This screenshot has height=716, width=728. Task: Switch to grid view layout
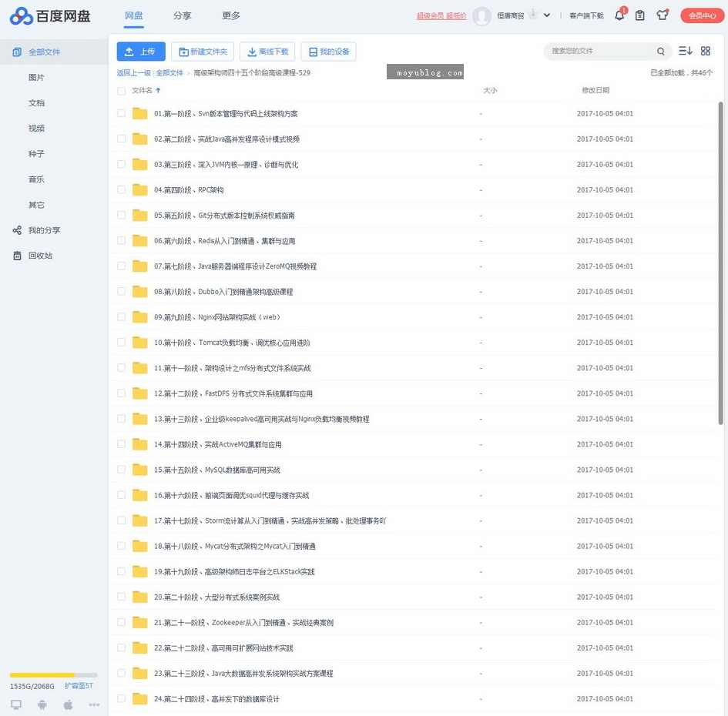click(x=706, y=50)
